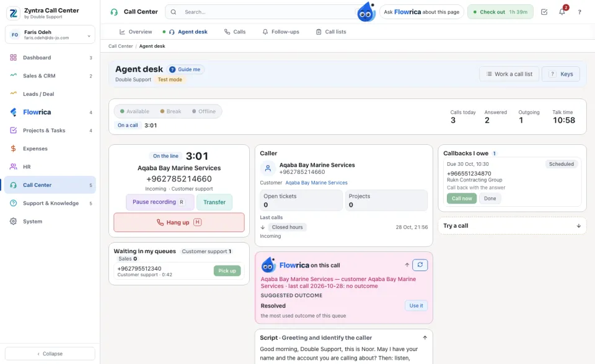Click in the Search field
This screenshot has height=364, width=595.
[266, 12]
